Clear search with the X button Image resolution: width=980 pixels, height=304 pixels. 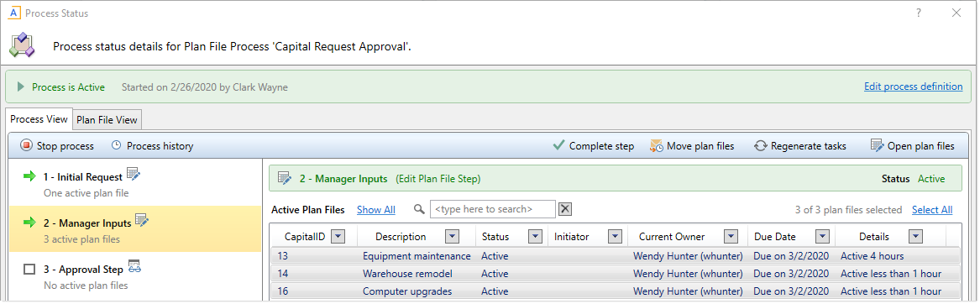pos(565,209)
